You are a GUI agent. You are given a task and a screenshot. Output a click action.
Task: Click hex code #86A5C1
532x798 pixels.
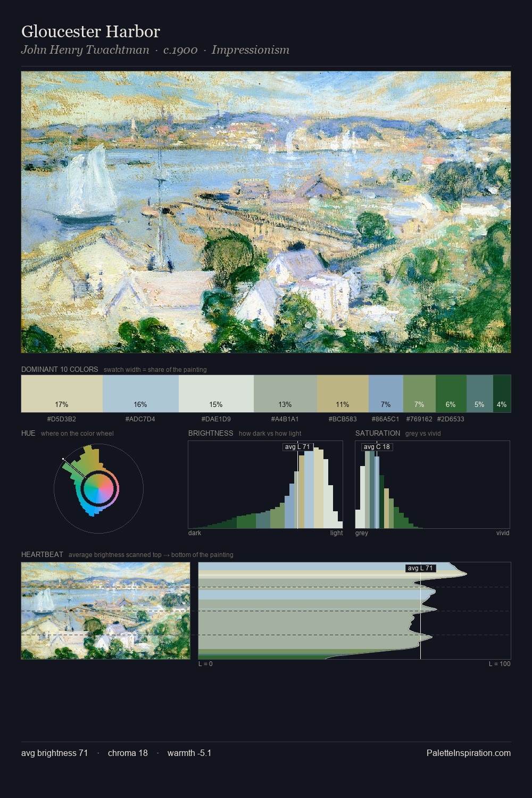(x=386, y=419)
